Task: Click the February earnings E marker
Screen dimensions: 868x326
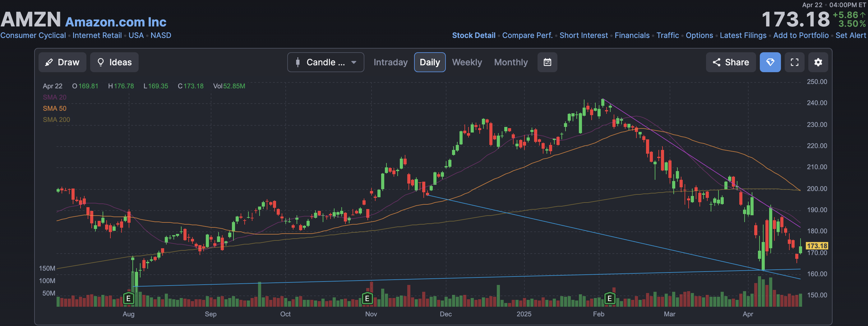Action: click(x=610, y=298)
